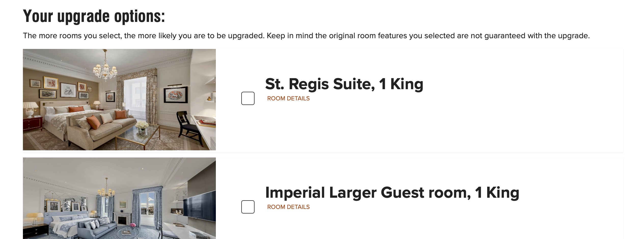
Task: View ROOM DETAILS for Imperial Larger Guest room
Action: click(x=288, y=207)
